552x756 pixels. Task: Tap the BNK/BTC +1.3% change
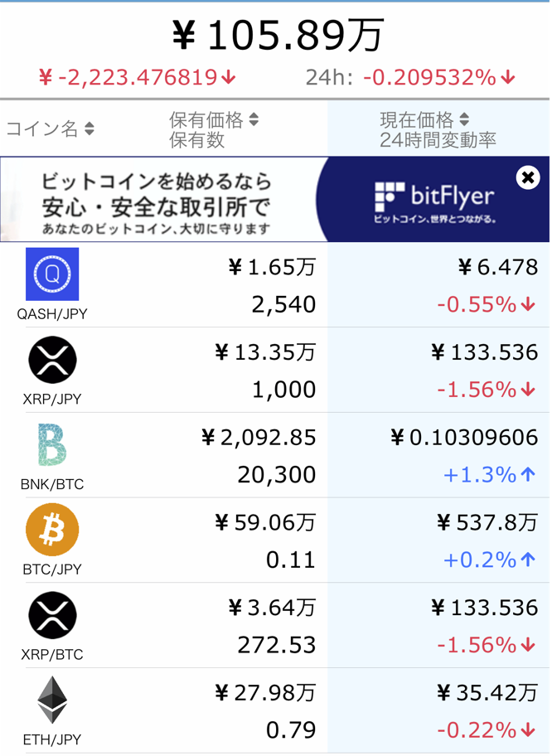coord(489,475)
